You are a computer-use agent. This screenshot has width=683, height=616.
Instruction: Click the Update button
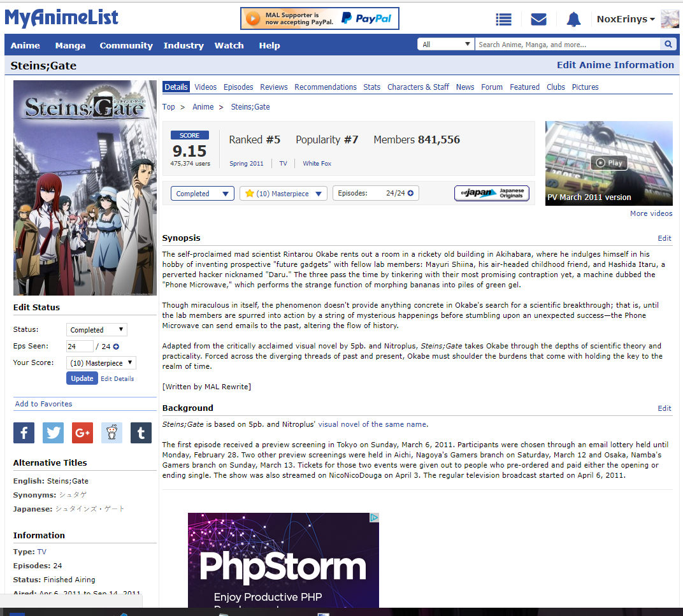coord(82,378)
